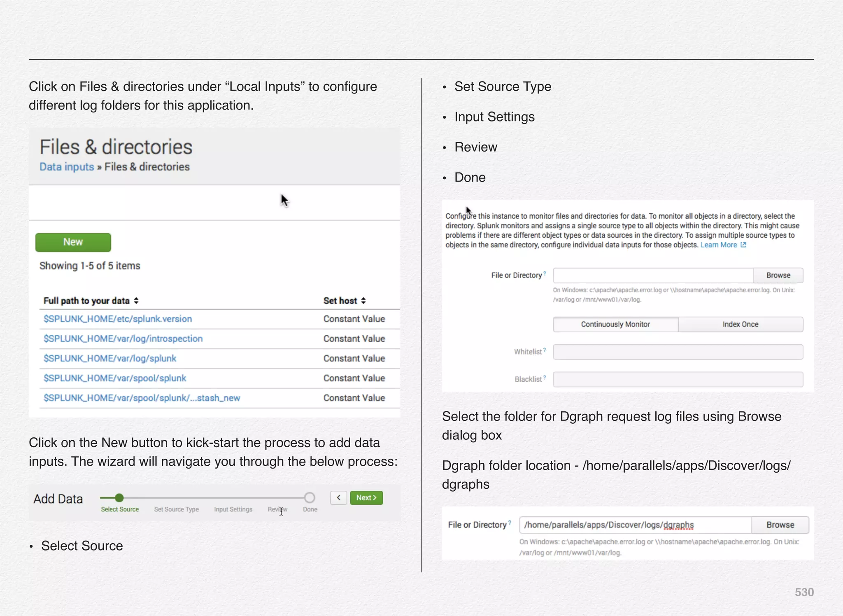Select the Select Source wizard step
The height and width of the screenshot is (616, 843).
pos(120,509)
